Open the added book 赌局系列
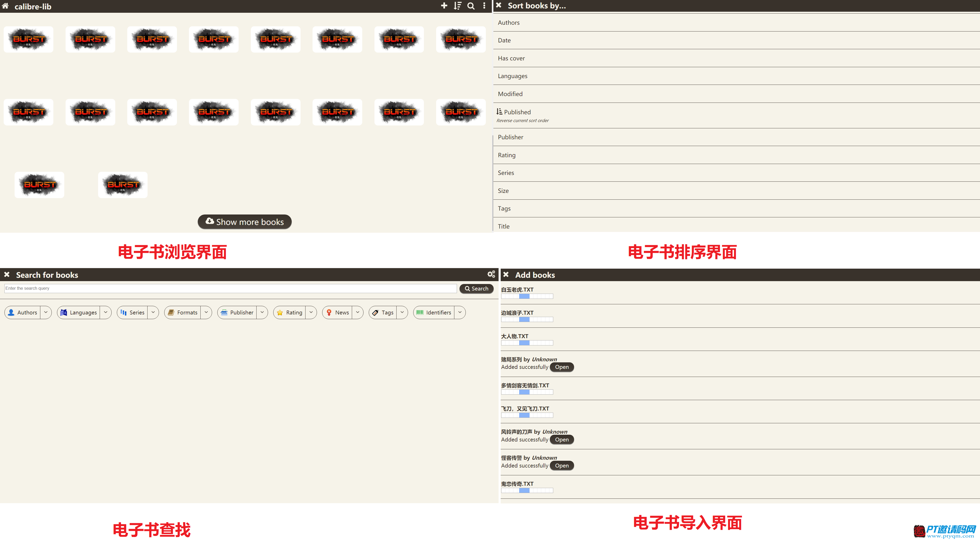 pyautogui.click(x=562, y=367)
